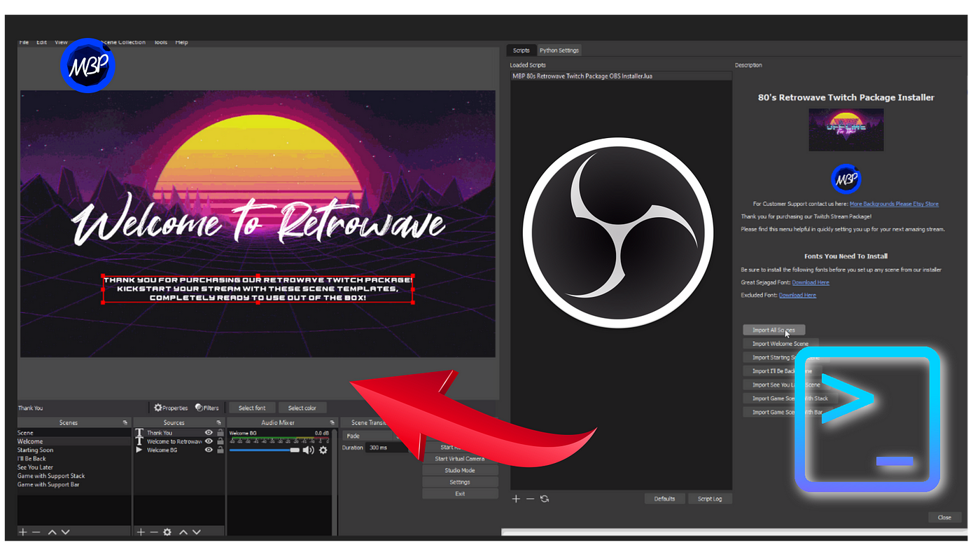
Task: Click Start Virtual Camera button
Action: pos(460,459)
